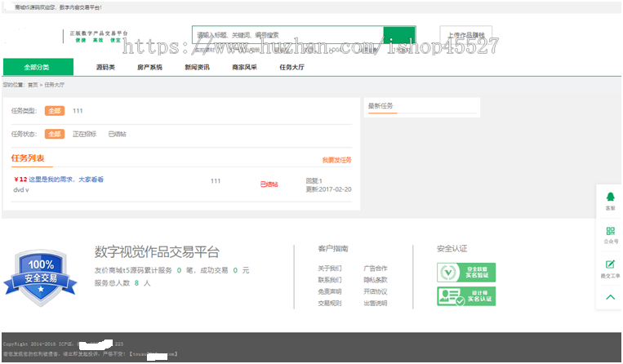
Task: Open the 交易规则 footer link
Action: point(329,303)
